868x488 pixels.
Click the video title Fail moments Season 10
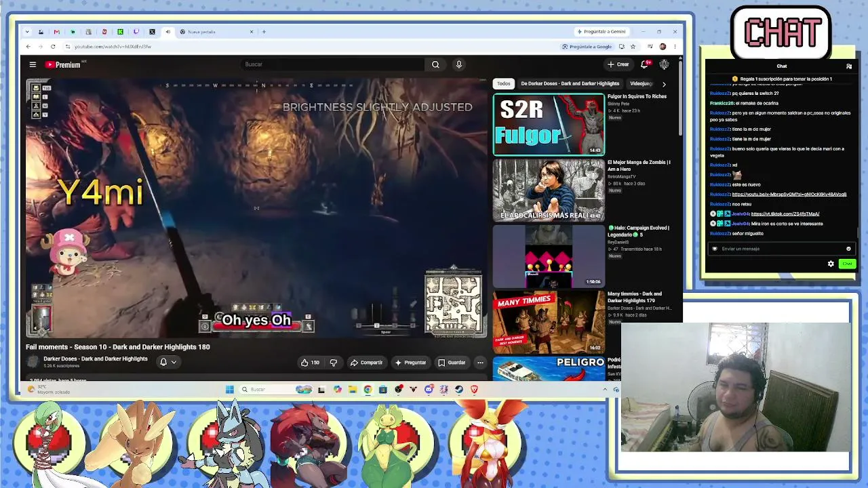click(118, 347)
